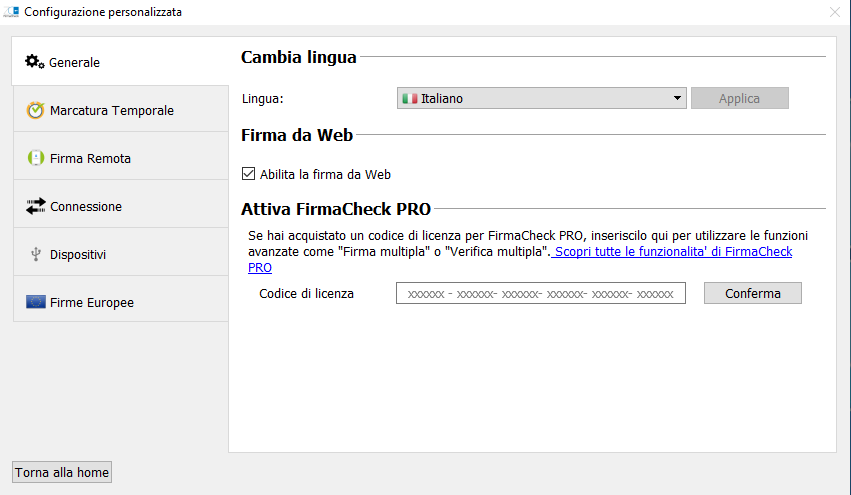Viewport: 851px width, 495px height.
Task: Focus the Codice di licenza input field
Action: pyautogui.click(x=541, y=293)
